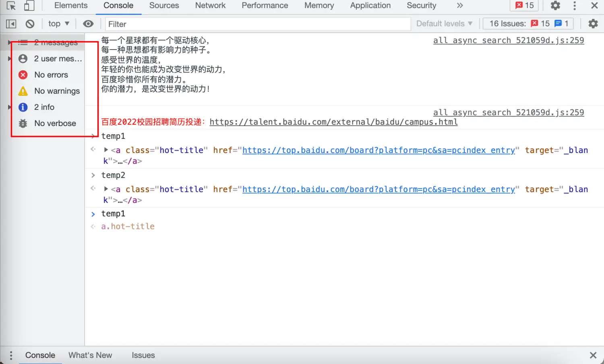Switch to the Security tab
This screenshot has width=604, height=364.
[x=421, y=6]
